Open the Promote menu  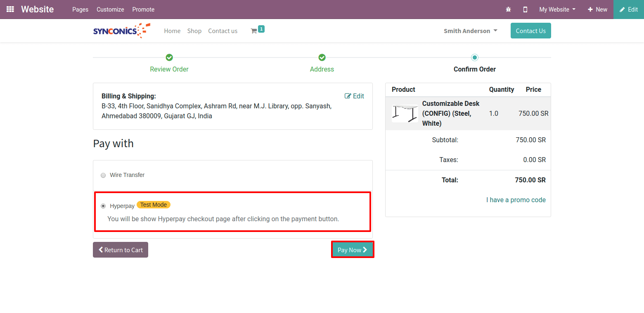143,10
